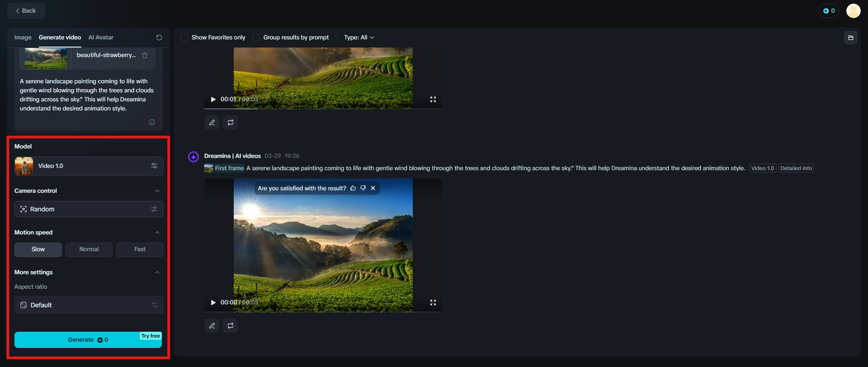868x367 pixels.
Task: Enable Group results by prompt checkbox
Action: coord(256,38)
